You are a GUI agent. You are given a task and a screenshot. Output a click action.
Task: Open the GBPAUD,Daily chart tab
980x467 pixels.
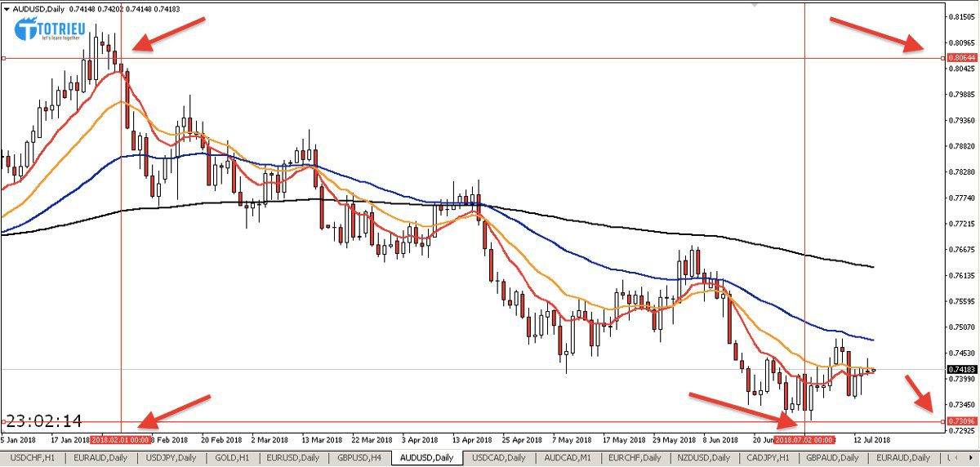pyautogui.click(x=834, y=458)
